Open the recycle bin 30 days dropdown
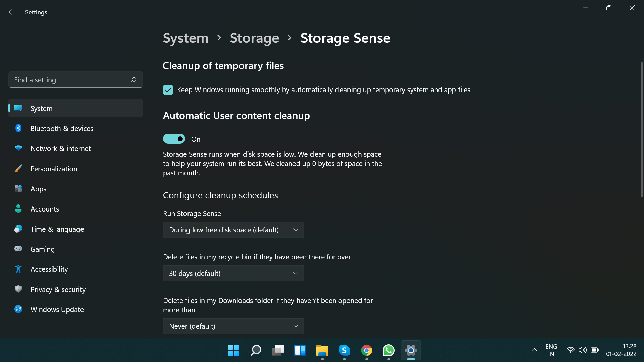This screenshot has height=362, width=644. [x=233, y=273]
